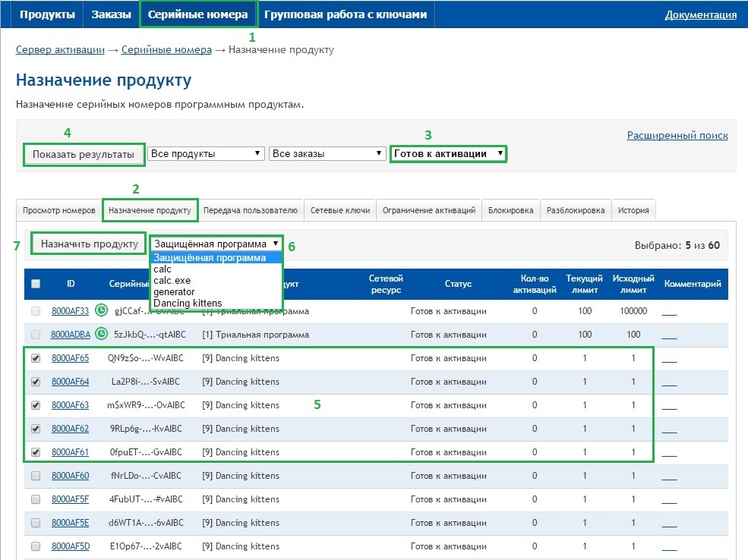The width and height of the screenshot is (748, 560).
Task: Open 'Заказы' in the top navigation
Action: tap(111, 14)
